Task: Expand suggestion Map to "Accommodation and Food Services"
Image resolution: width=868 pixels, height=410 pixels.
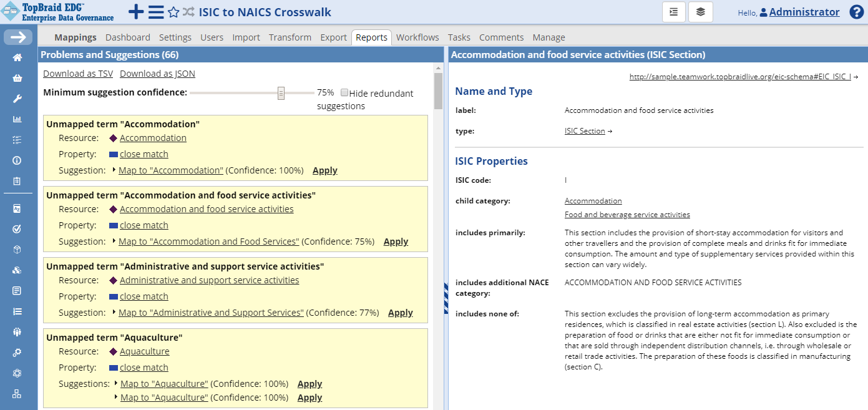Action: tap(115, 241)
